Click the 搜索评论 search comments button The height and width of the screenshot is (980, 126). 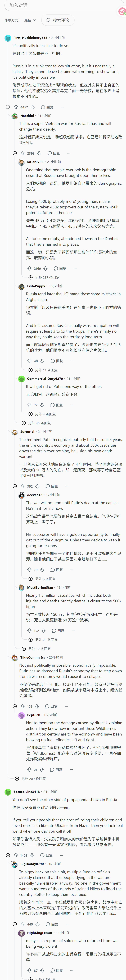[x=58, y=20]
